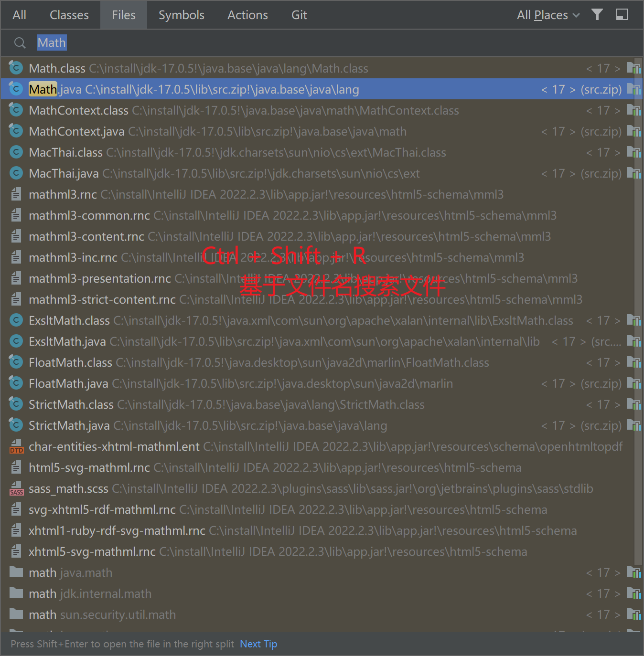Click class icon beside StrictMath.class
The image size is (644, 656).
pyautogui.click(x=16, y=404)
